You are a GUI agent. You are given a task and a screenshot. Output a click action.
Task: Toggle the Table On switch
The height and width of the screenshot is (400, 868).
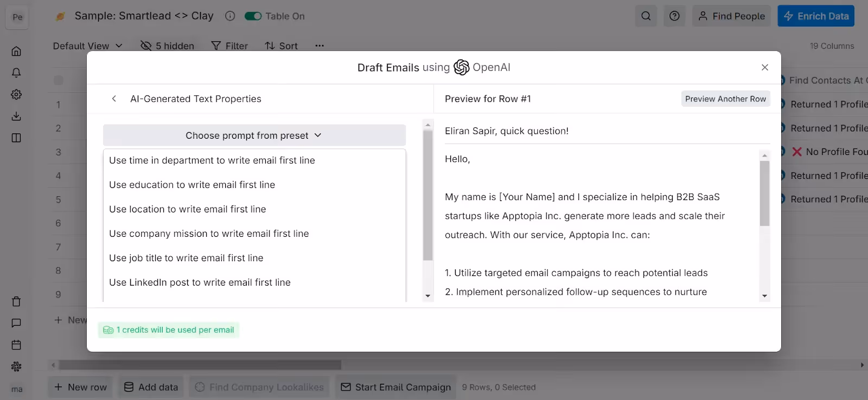[x=253, y=16]
